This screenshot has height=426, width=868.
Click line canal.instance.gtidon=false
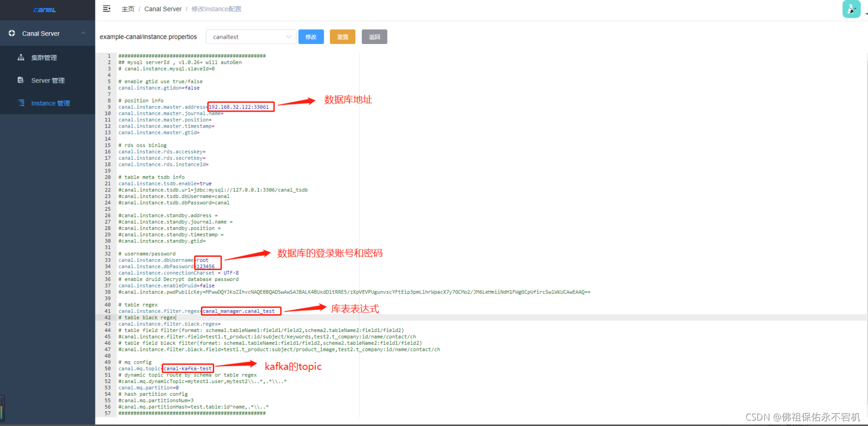point(159,88)
